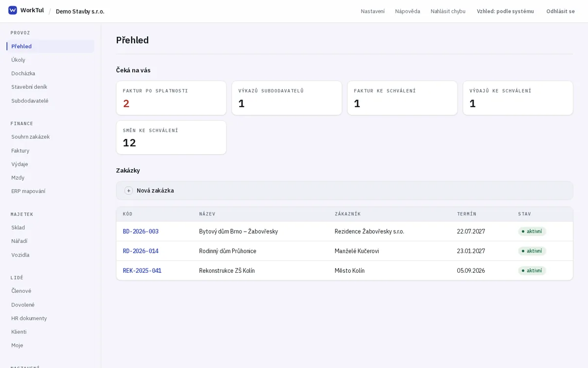Click the Bytový dům Brno – Žabovřesky name

[239, 232]
